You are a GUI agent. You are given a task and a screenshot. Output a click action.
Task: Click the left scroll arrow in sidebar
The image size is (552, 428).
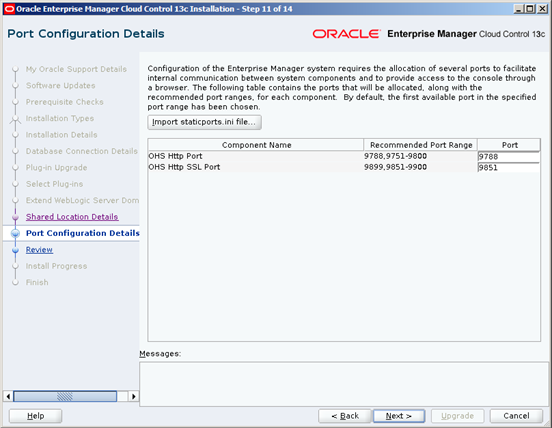[x=8, y=396]
